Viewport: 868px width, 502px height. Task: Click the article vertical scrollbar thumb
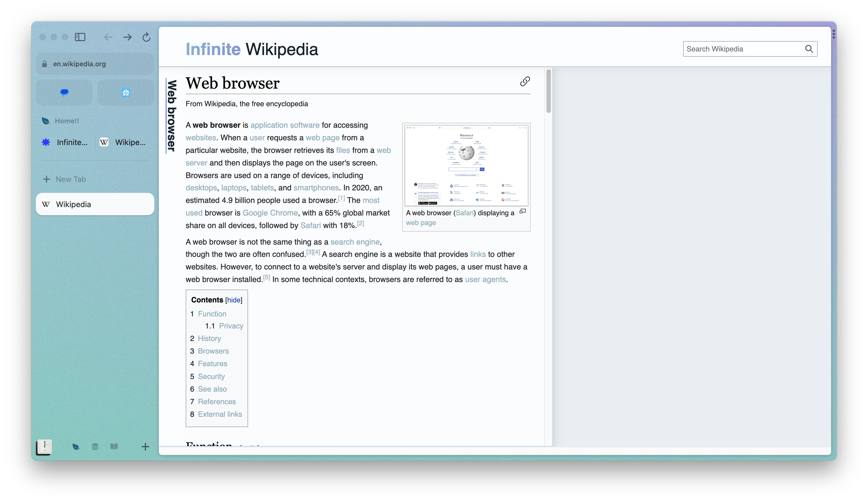click(548, 91)
